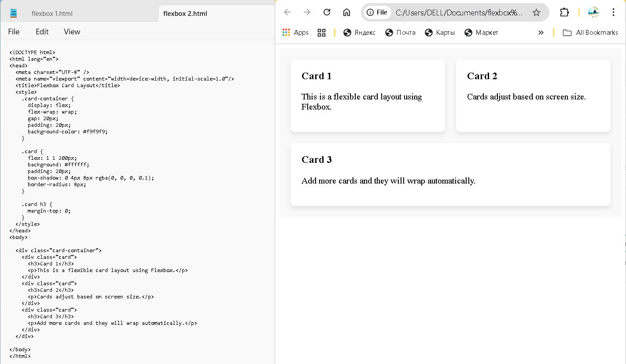This screenshot has width=626, height=364.
Task: Open the Chrome three-dot menu
Action: (613, 12)
